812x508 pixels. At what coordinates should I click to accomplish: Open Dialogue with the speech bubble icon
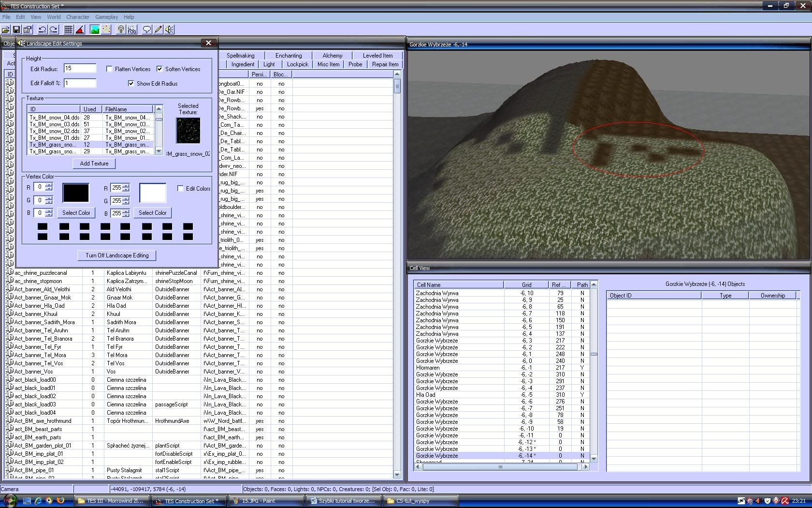[x=147, y=30]
